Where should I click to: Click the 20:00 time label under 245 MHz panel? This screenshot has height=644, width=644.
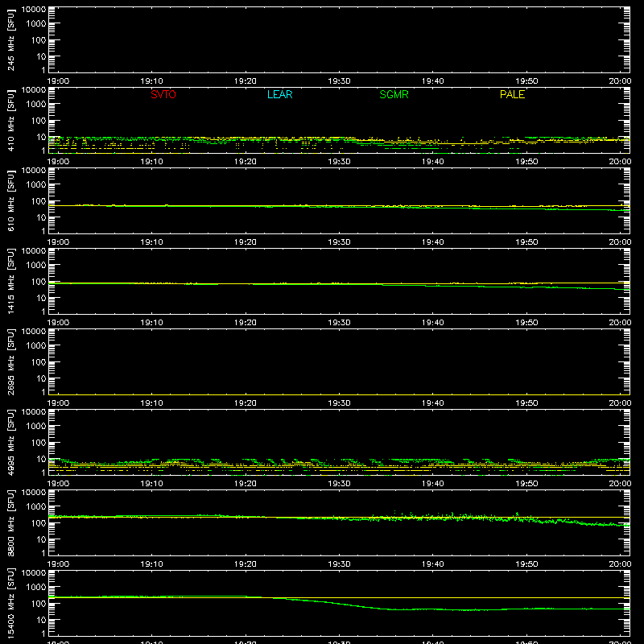click(620, 81)
